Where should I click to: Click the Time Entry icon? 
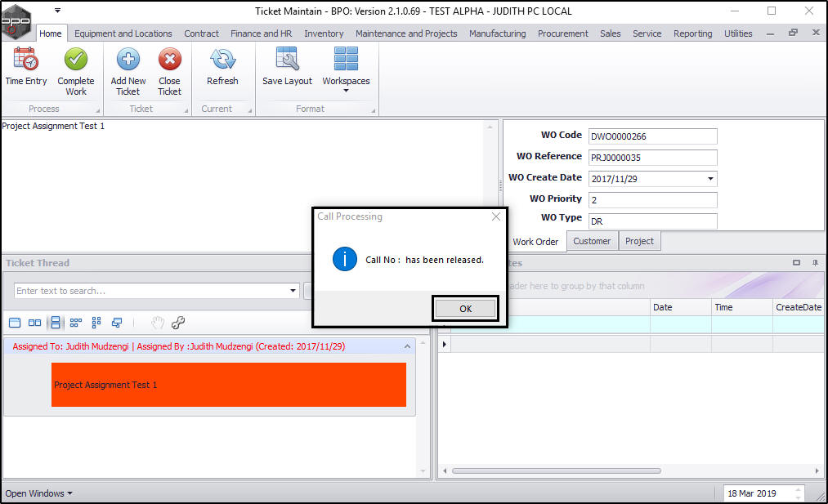tap(25, 59)
